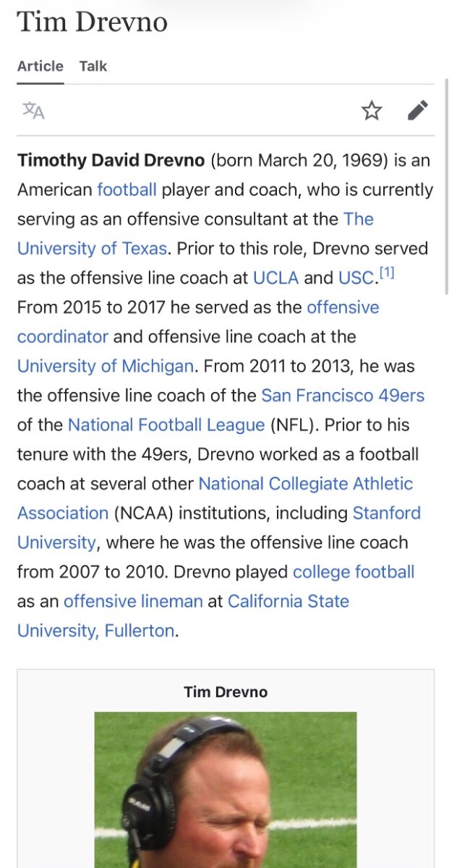The width and height of the screenshot is (449, 868).
Task: Follow The University of Texas link
Action: tap(93, 249)
